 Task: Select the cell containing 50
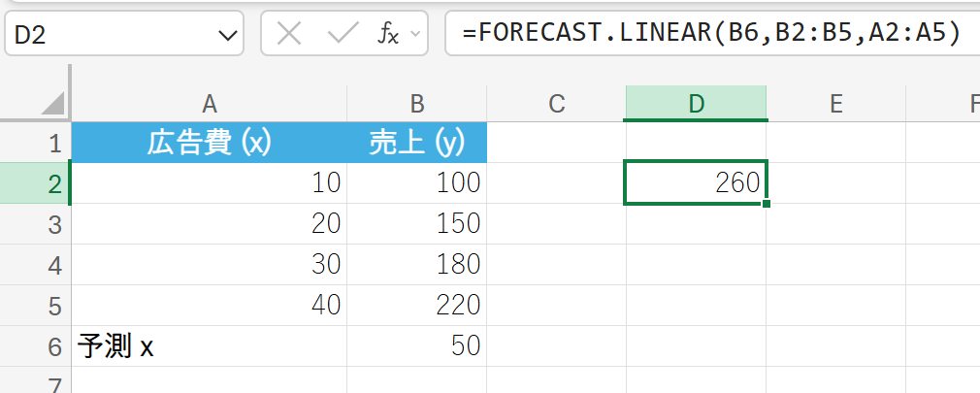[416, 346]
